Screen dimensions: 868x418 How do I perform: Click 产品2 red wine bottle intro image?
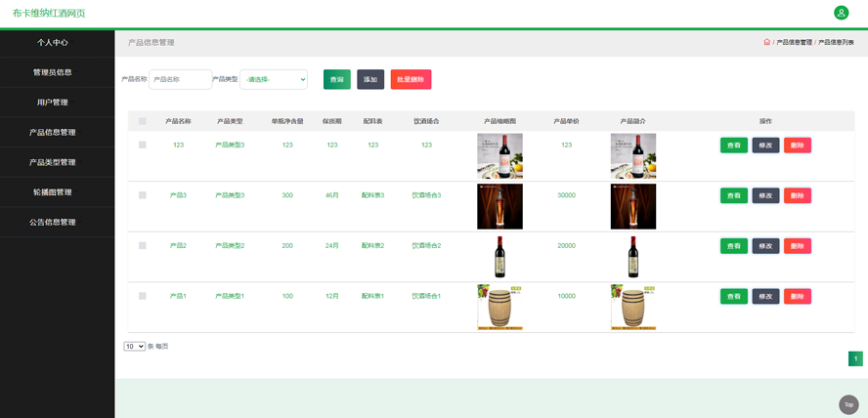coord(632,257)
